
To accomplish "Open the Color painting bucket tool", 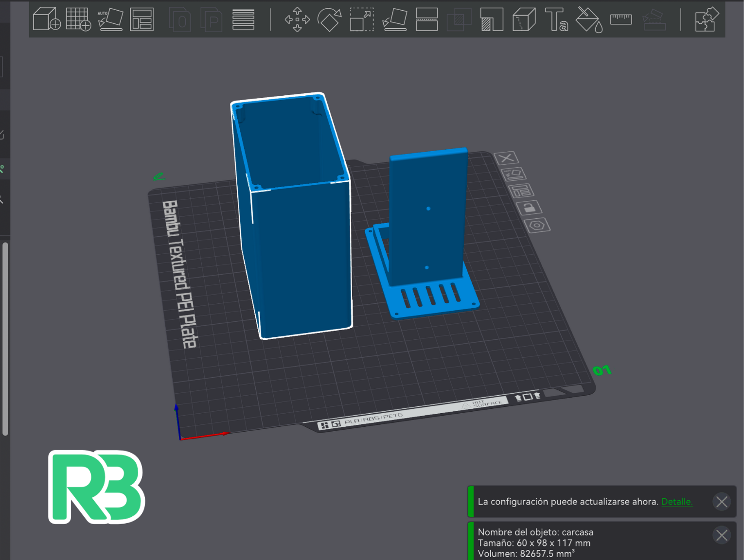I will tap(589, 19).
